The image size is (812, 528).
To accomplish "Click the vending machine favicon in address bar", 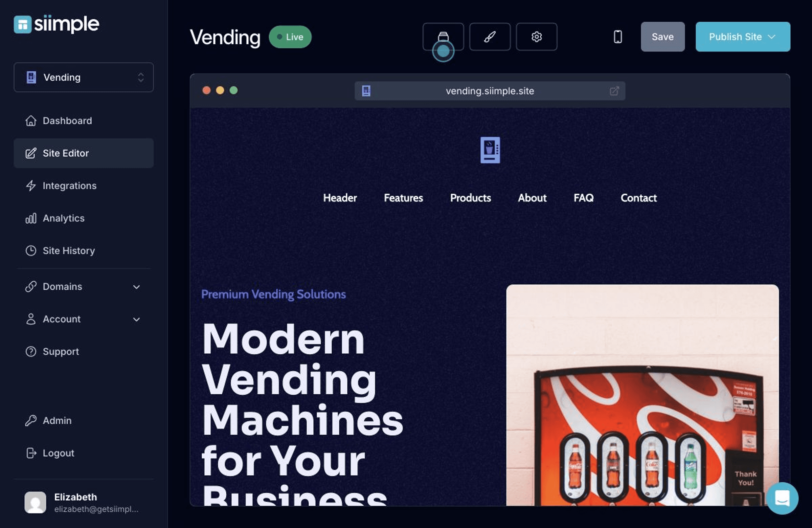I will [366, 91].
